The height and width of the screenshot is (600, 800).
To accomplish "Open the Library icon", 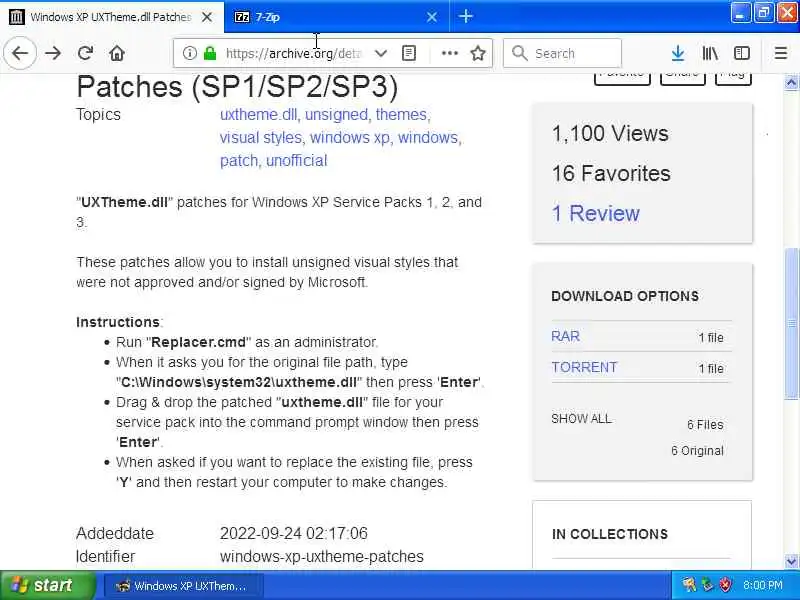I will click(x=710, y=53).
